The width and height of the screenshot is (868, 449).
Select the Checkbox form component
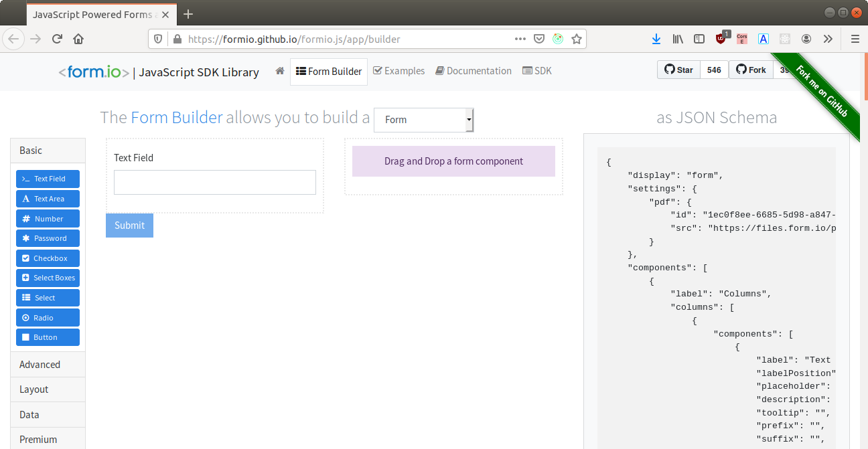click(x=48, y=258)
